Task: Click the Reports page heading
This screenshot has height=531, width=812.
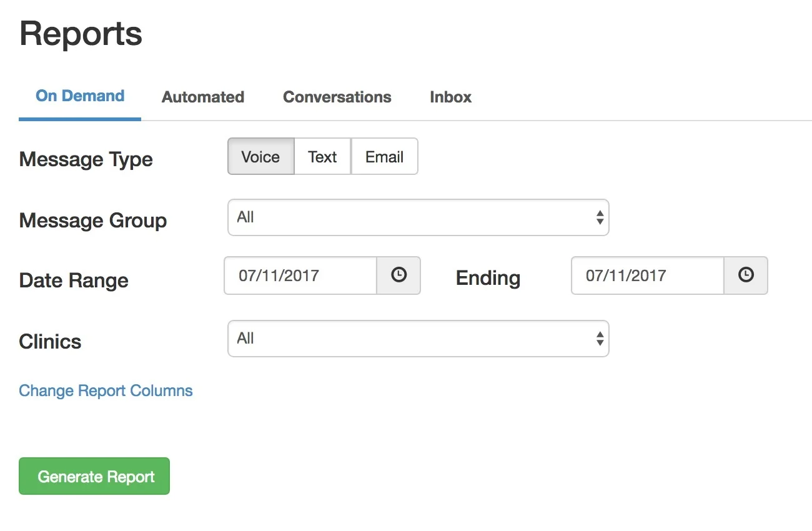Action: pos(81,34)
